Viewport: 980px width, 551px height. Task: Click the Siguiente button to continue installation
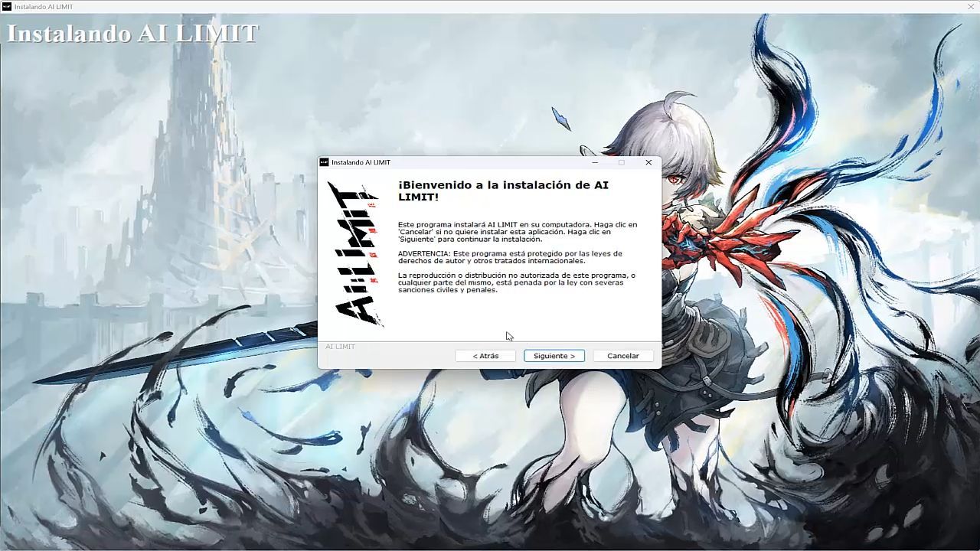(554, 356)
